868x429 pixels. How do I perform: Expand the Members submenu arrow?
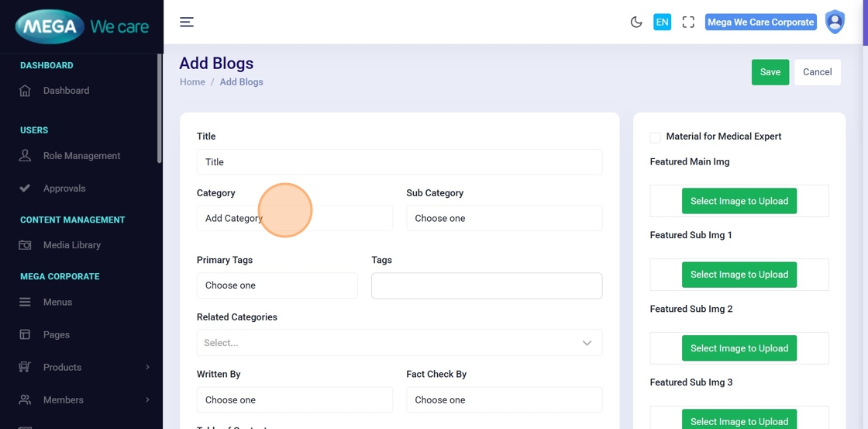(147, 400)
